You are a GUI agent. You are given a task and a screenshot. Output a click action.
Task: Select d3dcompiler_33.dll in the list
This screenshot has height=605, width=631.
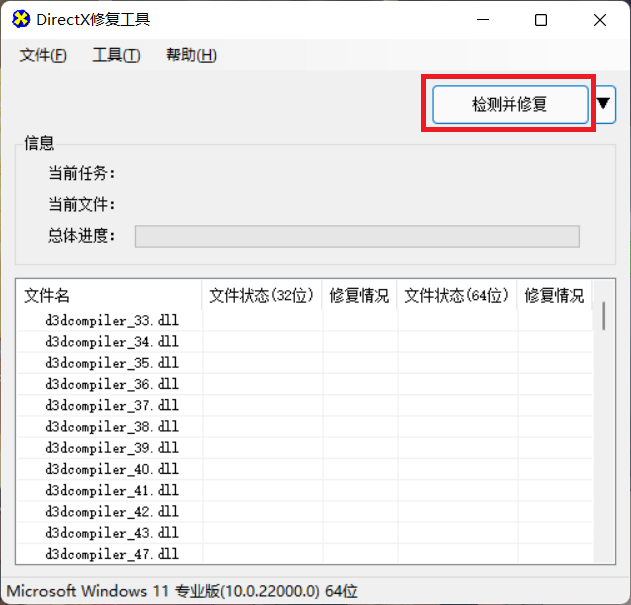click(x=112, y=321)
